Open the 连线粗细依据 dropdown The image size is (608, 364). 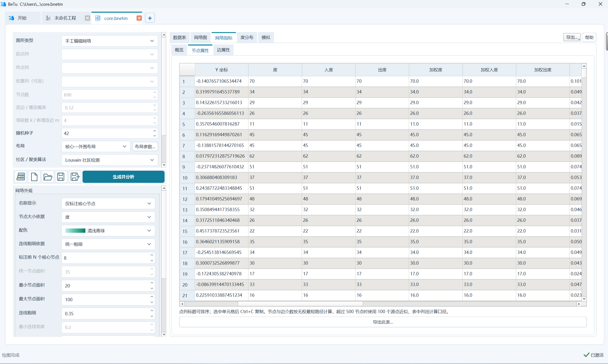[108, 244]
